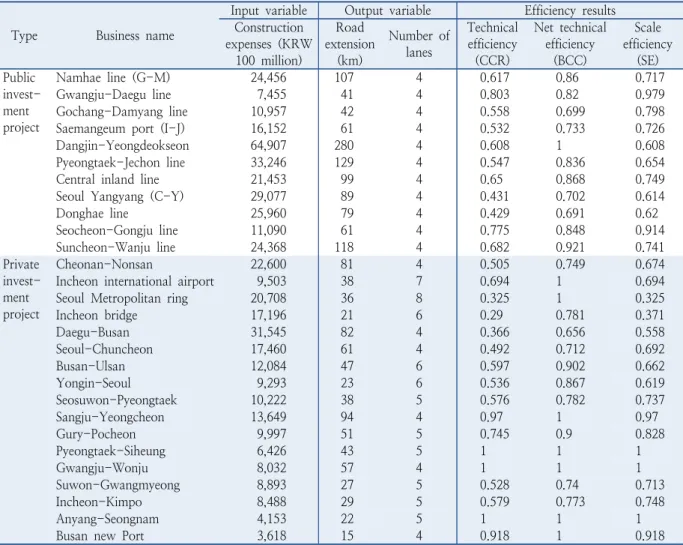Select construction expense value 24,456
Image resolution: width=683 pixels, height=545 pixels.
[x=268, y=78]
